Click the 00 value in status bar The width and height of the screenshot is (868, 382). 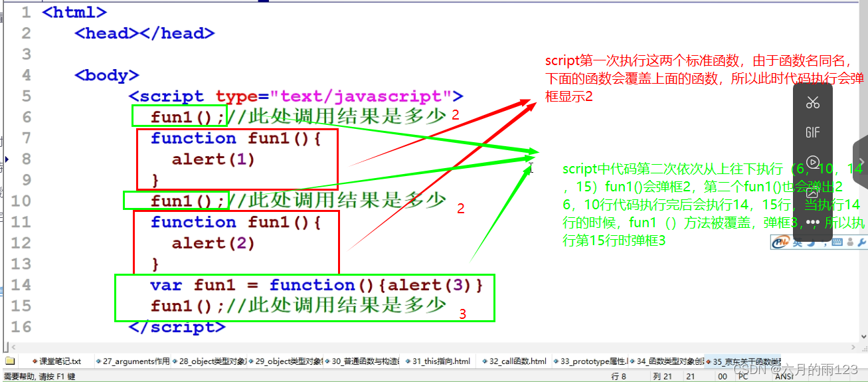pyautogui.click(x=722, y=377)
